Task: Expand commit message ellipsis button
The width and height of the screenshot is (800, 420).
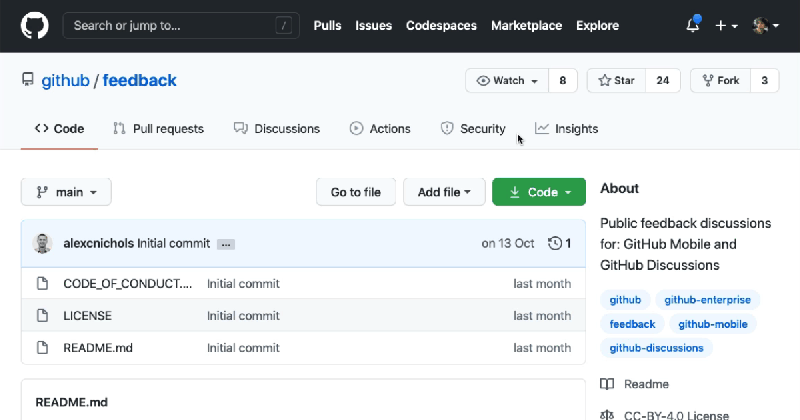Action: click(226, 244)
